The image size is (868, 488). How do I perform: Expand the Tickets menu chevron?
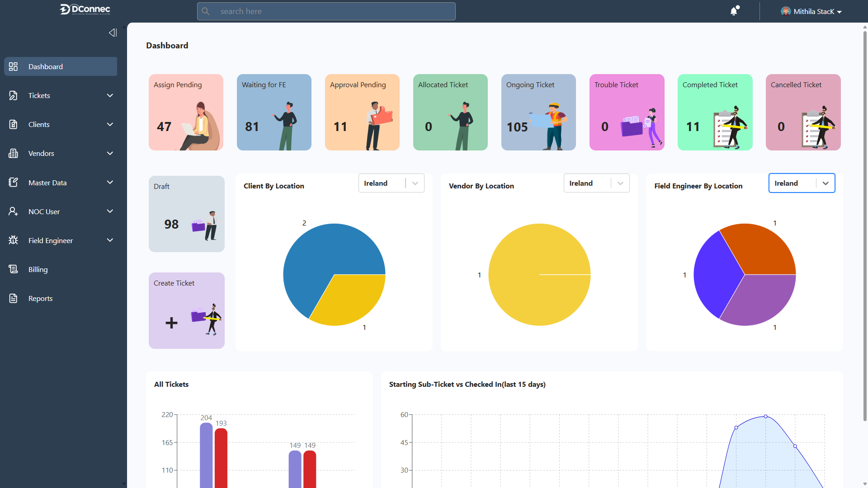110,95
